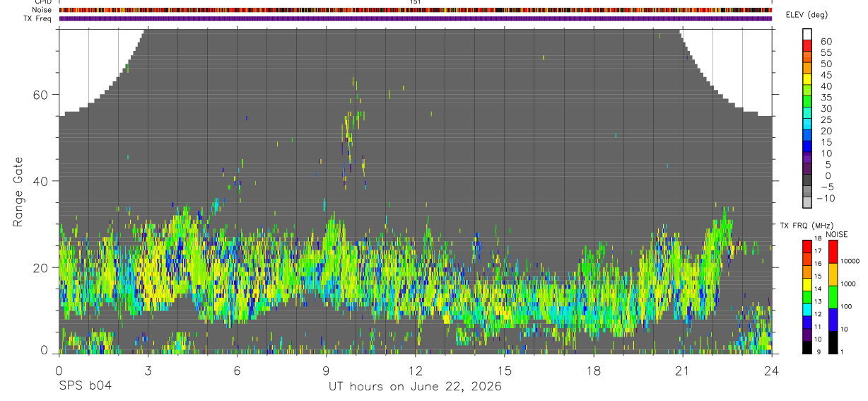The width and height of the screenshot is (868, 401).
Task: Click the red 60 degree elevation swatch
Action: pyautogui.click(x=807, y=46)
